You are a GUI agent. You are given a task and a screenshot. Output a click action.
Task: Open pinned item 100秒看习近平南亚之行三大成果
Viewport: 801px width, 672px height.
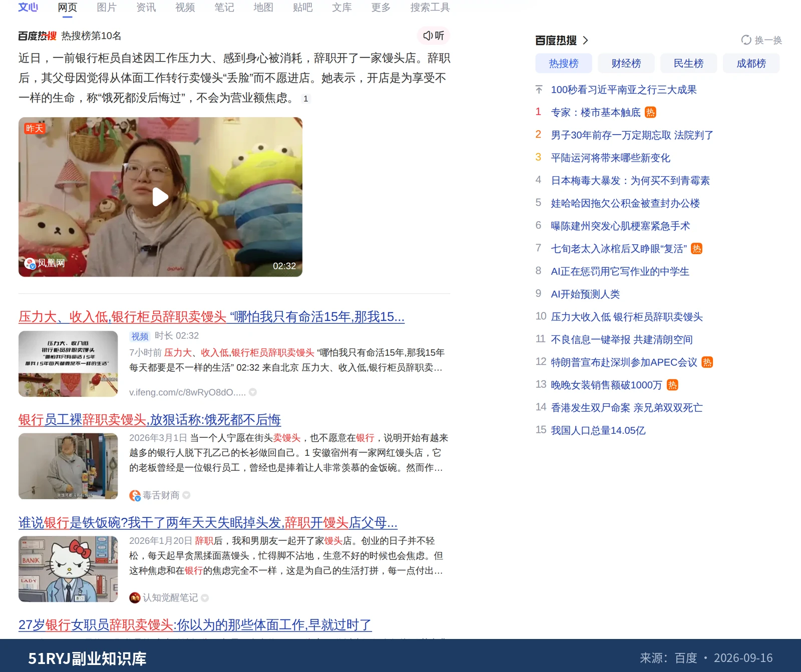click(624, 90)
